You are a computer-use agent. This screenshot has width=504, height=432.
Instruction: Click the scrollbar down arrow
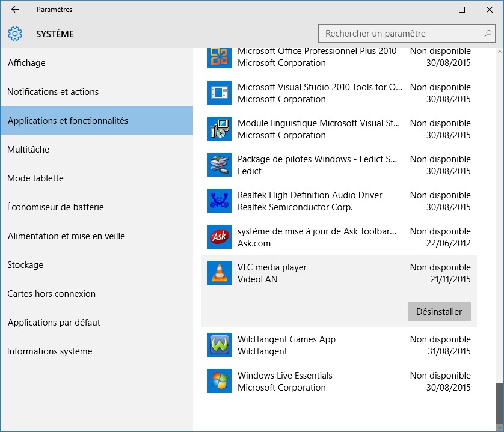click(x=500, y=428)
